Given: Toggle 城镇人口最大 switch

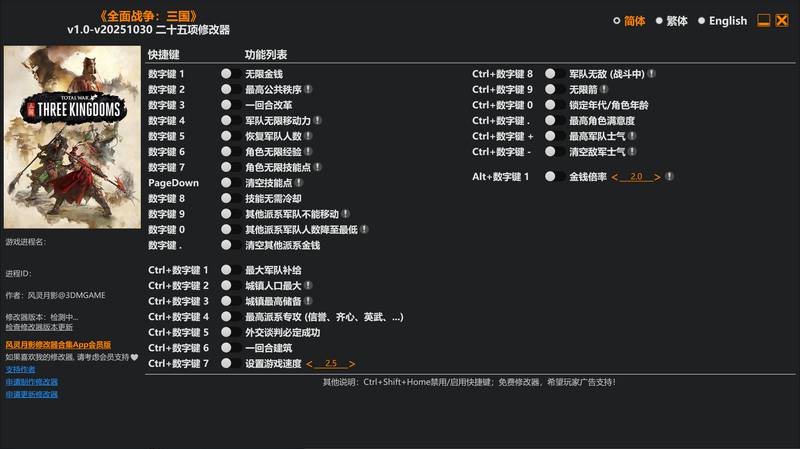Looking at the screenshot, I should coord(231,286).
